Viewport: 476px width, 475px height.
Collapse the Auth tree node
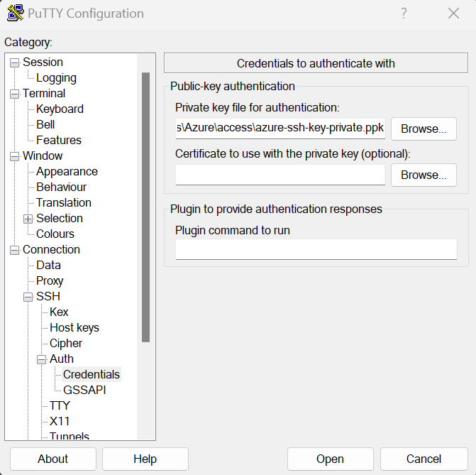pos(42,359)
